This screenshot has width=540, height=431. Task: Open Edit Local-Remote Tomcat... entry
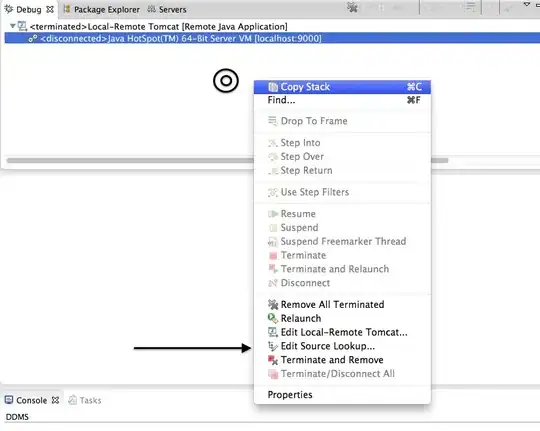342,332
